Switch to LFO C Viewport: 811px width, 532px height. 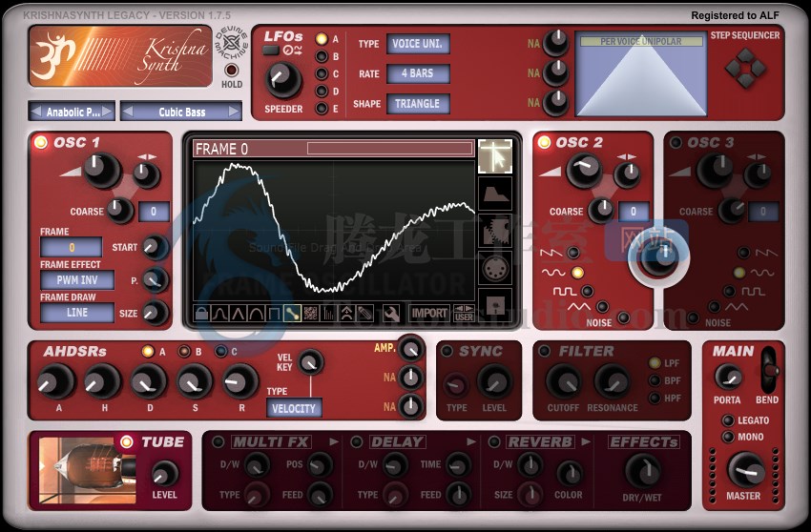[322, 74]
